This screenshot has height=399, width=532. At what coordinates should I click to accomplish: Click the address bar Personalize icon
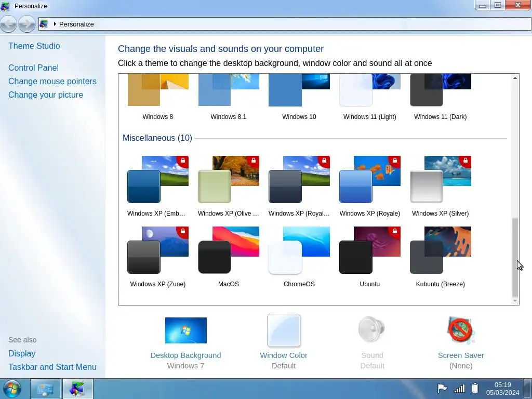[44, 24]
